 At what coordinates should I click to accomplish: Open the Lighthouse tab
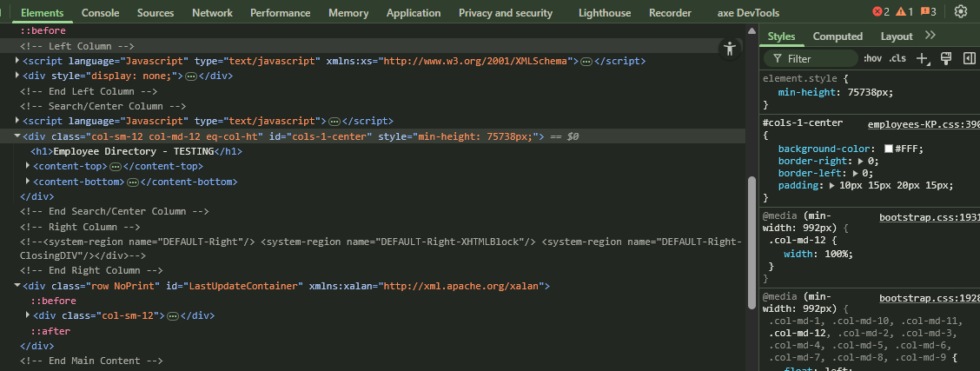pos(605,12)
